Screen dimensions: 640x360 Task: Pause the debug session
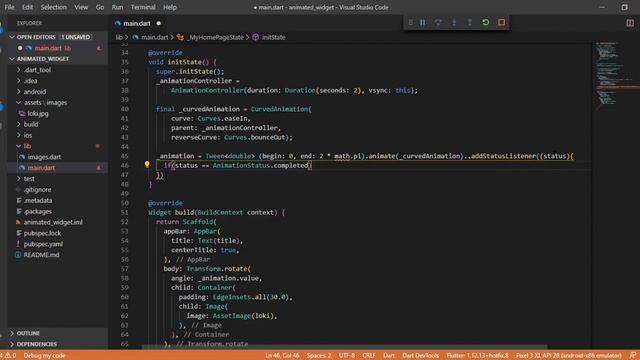tap(422, 22)
